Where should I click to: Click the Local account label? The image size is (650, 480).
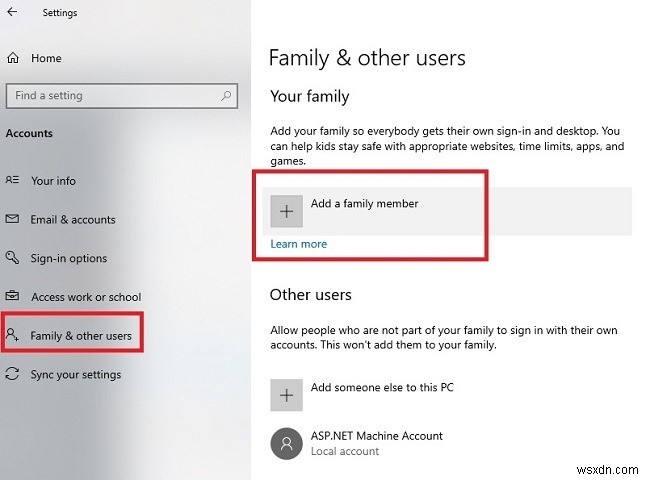345,451
